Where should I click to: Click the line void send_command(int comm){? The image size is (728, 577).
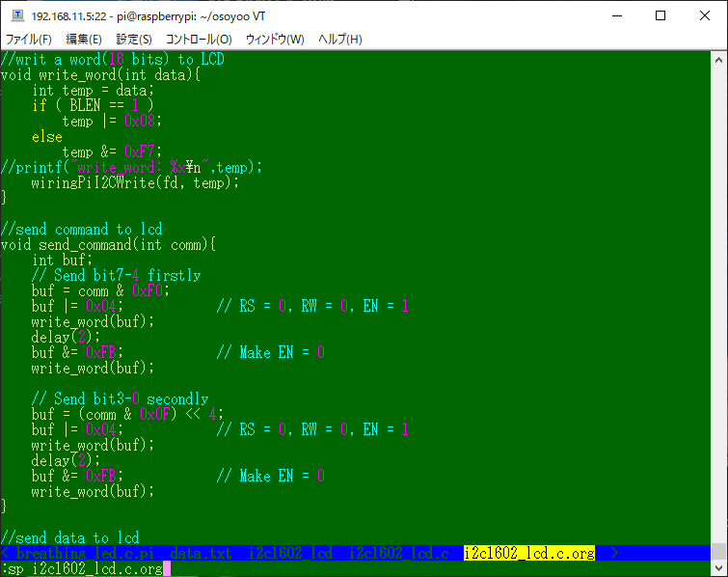(x=108, y=245)
